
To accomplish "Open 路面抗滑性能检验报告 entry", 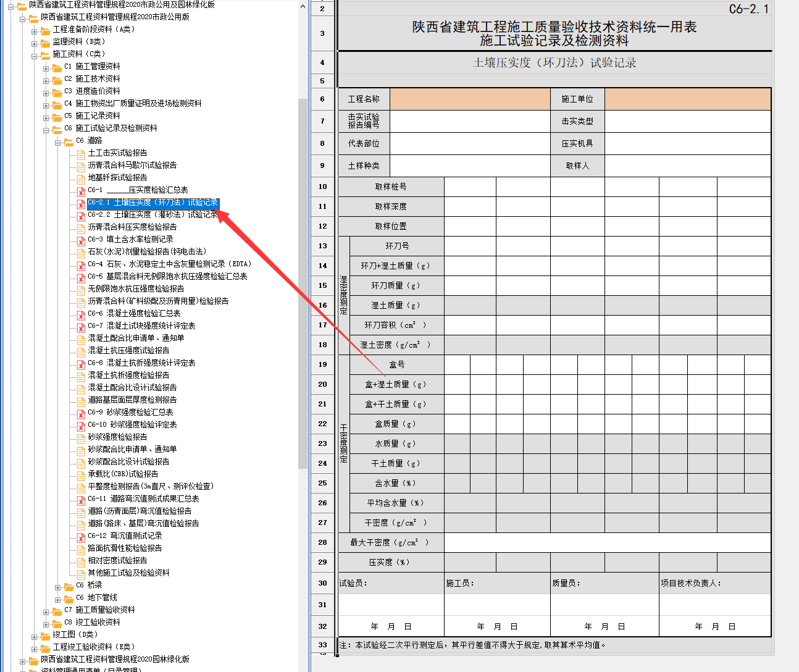I will point(125,548).
